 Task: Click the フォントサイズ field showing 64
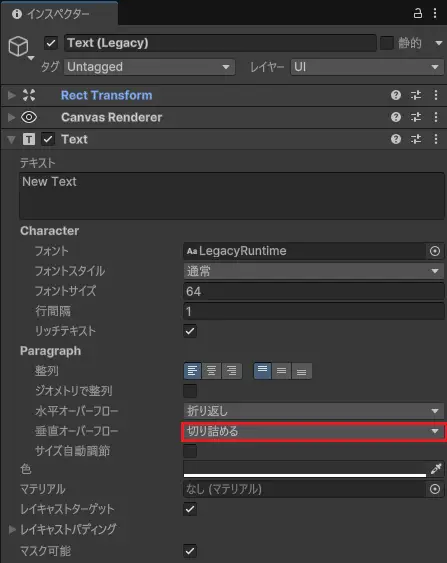click(x=313, y=291)
